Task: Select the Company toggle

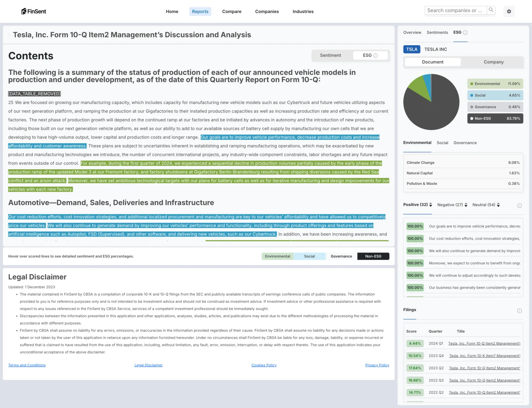Action: click(x=493, y=62)
